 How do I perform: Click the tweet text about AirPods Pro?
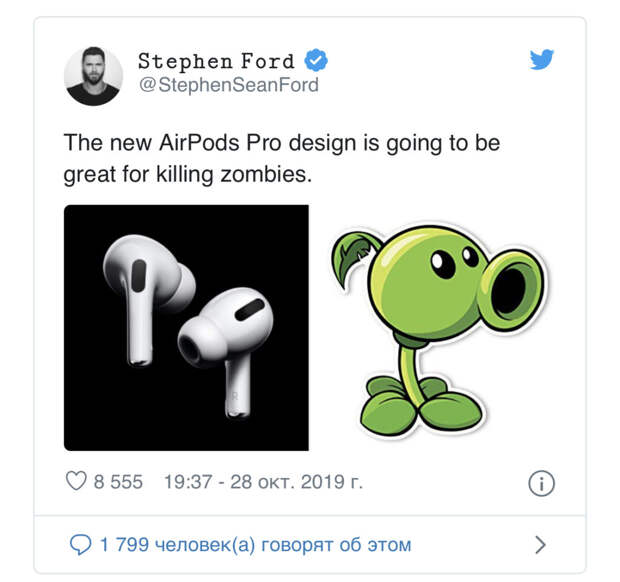[x=282, y=158]
